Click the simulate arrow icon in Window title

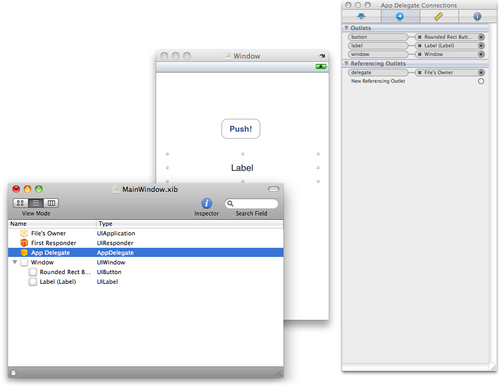322,56
